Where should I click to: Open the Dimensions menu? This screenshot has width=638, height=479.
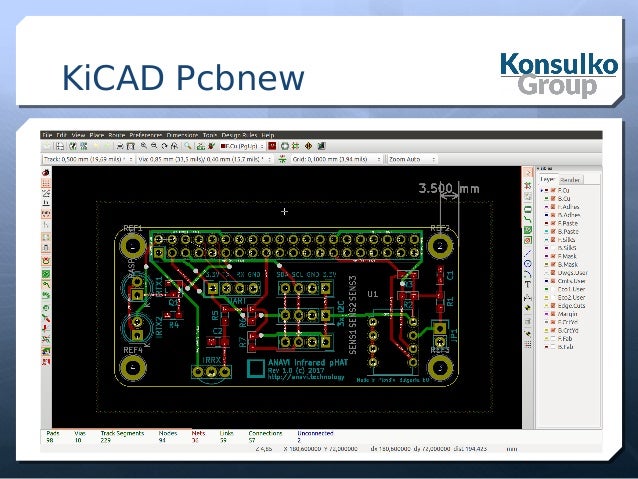coord(182,135)
